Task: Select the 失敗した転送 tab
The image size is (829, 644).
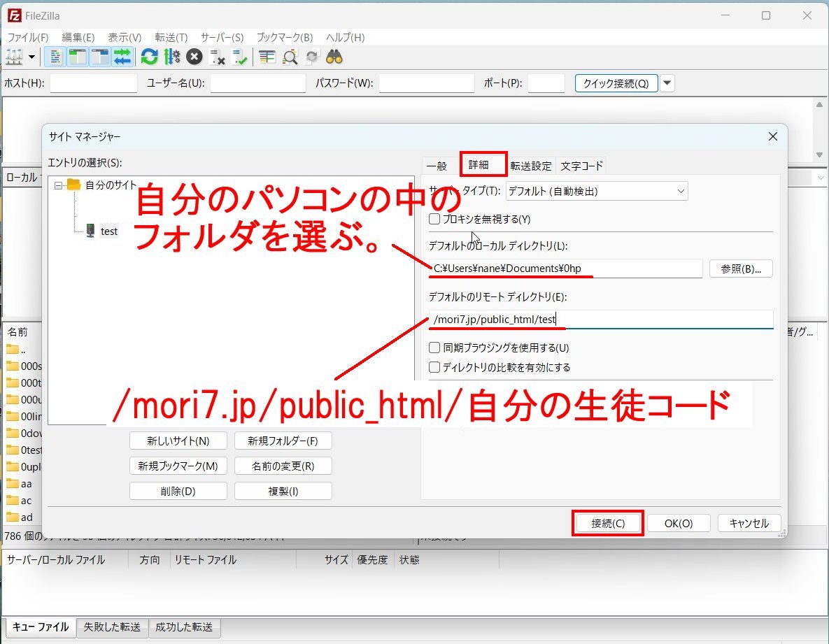Action: coord(112,627)
